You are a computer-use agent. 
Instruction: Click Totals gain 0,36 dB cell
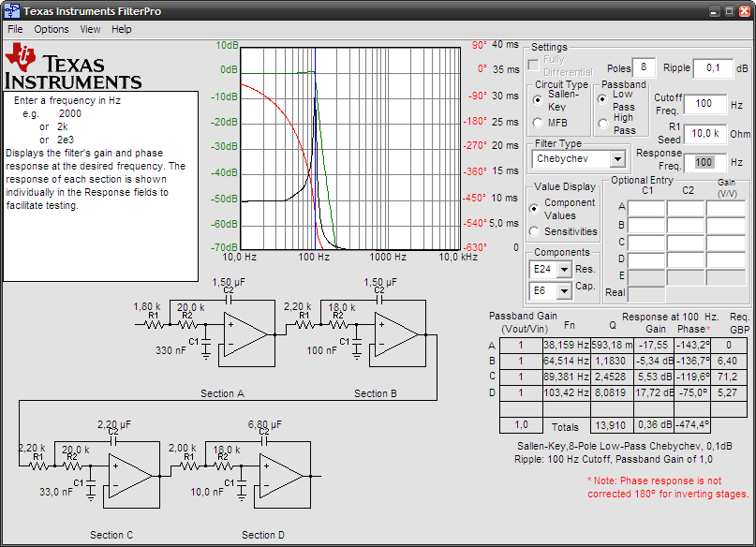point(654,425)
